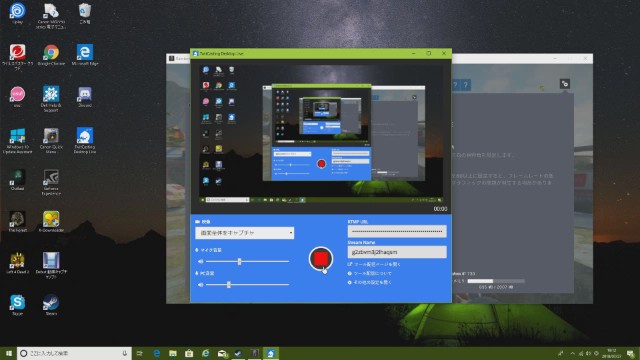Open Discord desktop shortcut

click(x=84, y=97)
